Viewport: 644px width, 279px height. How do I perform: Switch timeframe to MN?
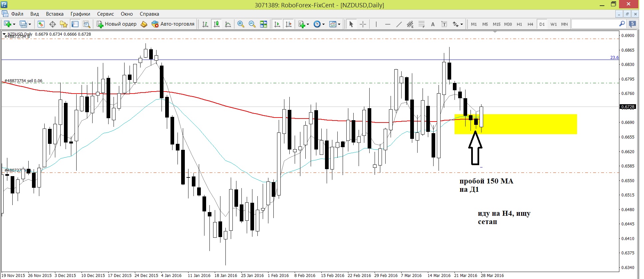pyautogui.click(x=564, y=24)
